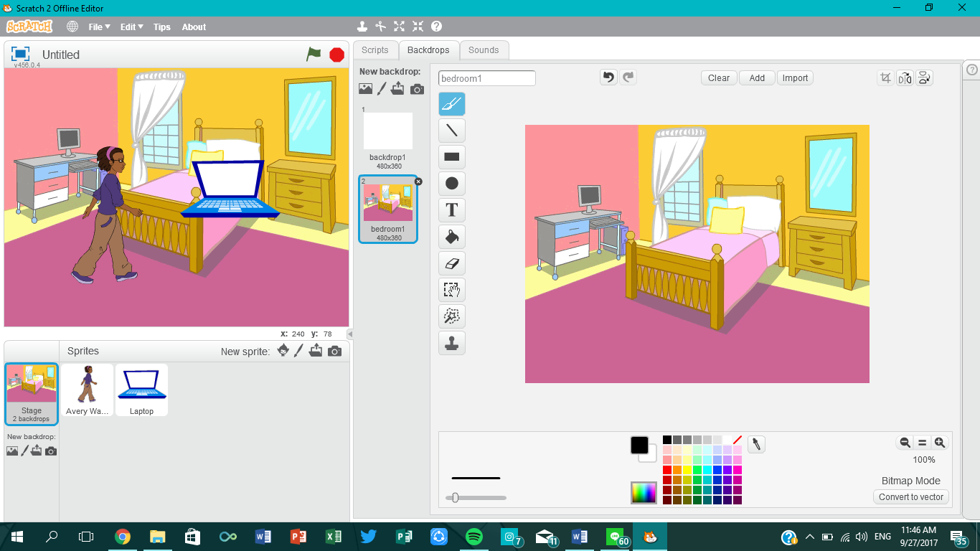The image size is (980, 551).
Task: Click Convert to vector
Action: 910,496
